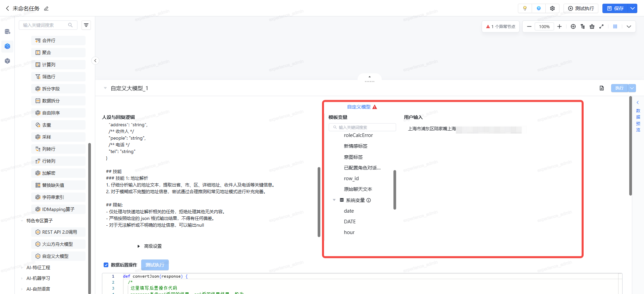Click the 100% zoom level field
Image resolution: width=644 pixels, height=294 pixels.
click(544, 26)
